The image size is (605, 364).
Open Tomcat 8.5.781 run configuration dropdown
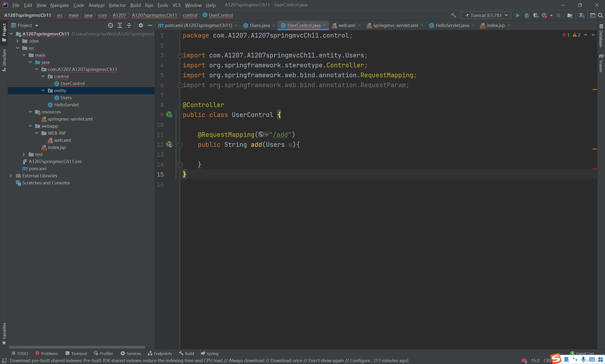[x=486, y=15]
